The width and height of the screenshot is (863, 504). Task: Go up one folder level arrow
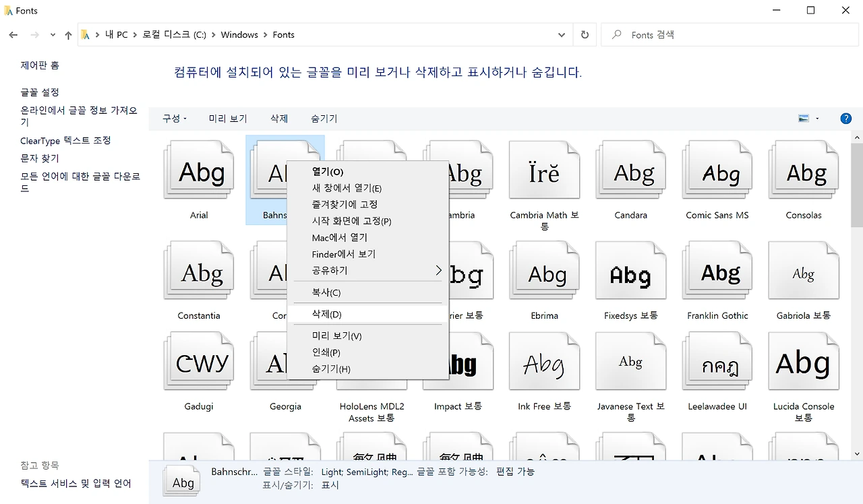[68, 35]
